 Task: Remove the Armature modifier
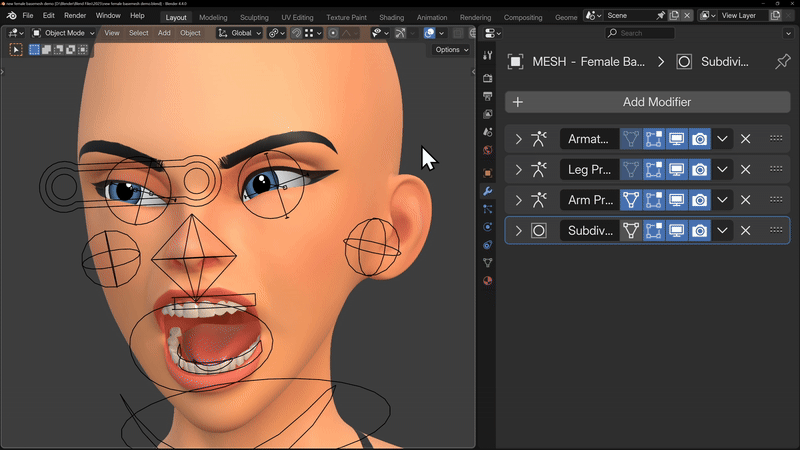(745, 139)
